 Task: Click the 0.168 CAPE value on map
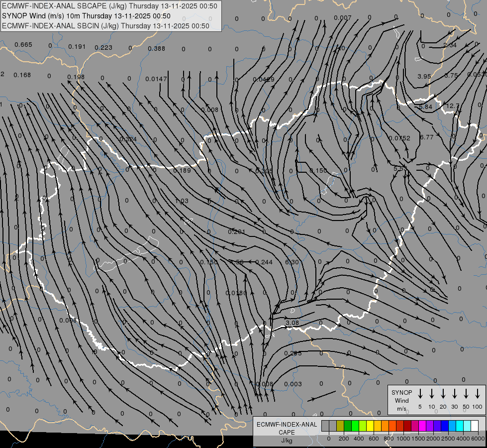coord(22,75)
